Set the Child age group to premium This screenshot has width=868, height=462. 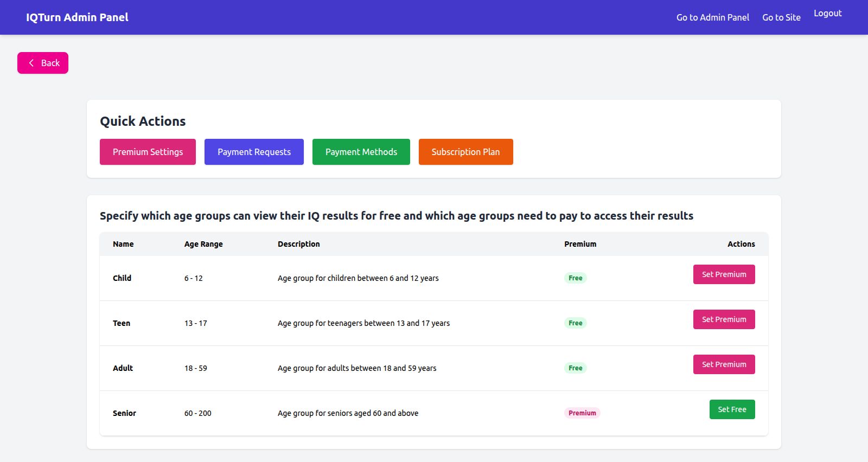point(724,274)
